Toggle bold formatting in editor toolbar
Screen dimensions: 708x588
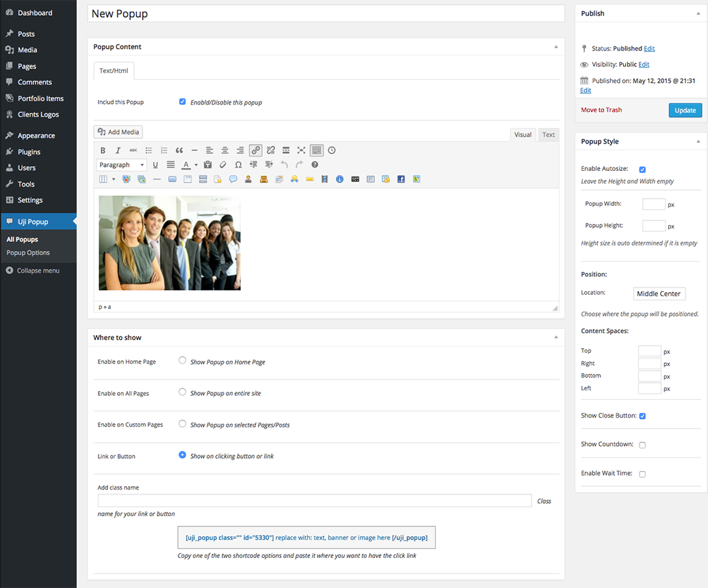[103, 150]
